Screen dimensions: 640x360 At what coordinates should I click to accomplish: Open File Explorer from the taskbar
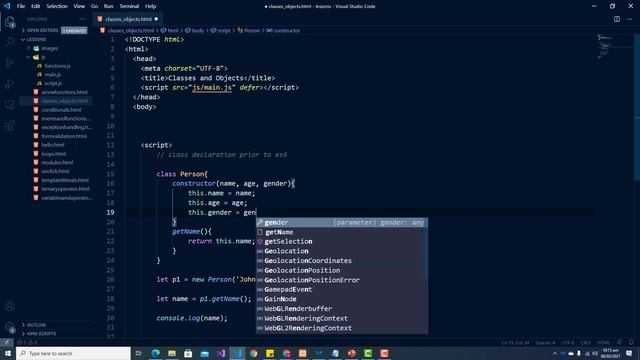[172, 353]
